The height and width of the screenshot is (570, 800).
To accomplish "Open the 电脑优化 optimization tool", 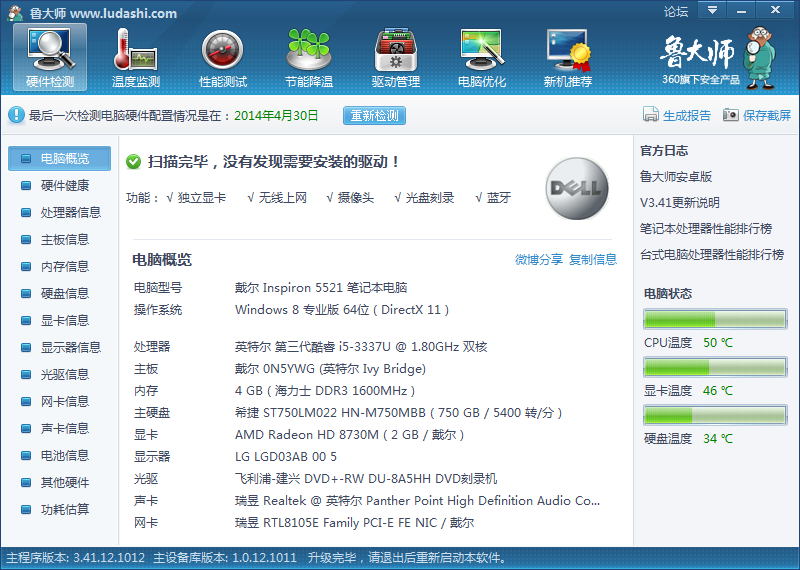I will [482, 57].
